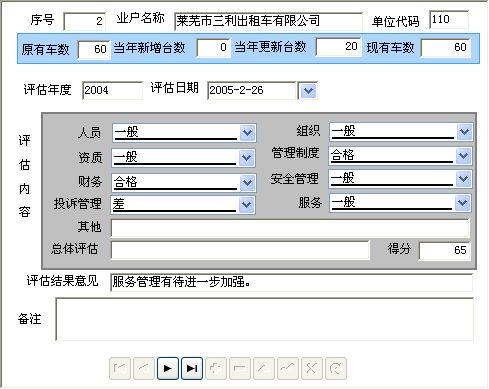
Task: Click the 单位代码 field showing 110
Action: [449, 20]
